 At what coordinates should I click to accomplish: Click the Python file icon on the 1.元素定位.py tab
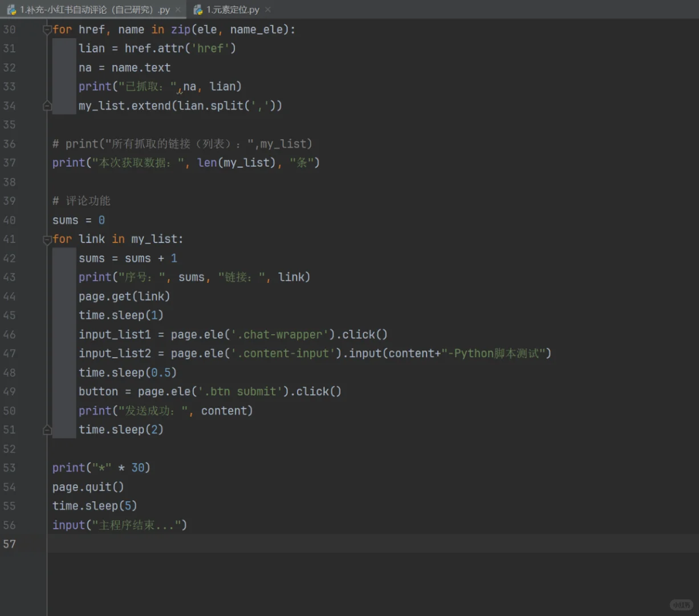coord(198,10)
